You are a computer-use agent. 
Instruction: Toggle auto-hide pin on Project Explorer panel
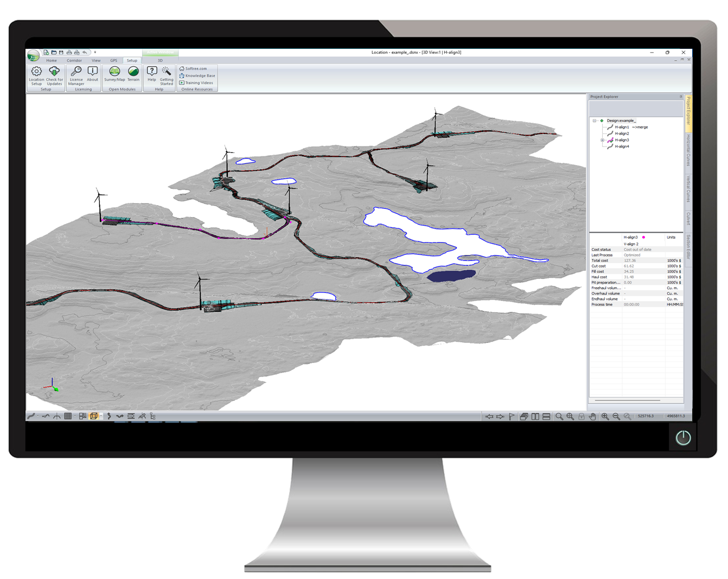[x=681, y=97]
